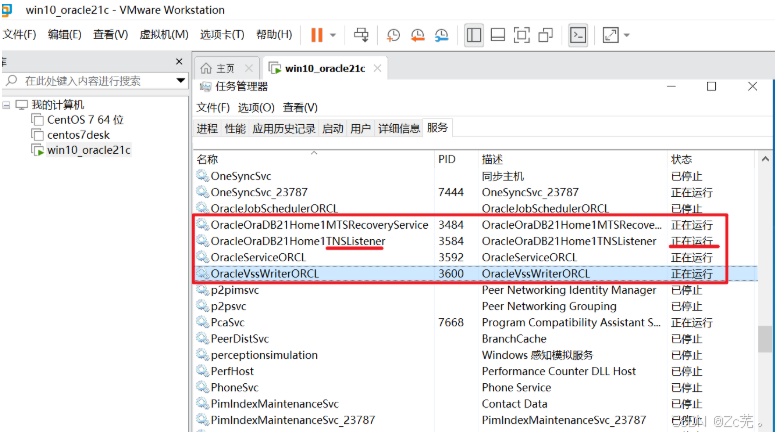Select PeerDistSvc service row
Viewport: 775px width, 435px height.
(474, 339)
